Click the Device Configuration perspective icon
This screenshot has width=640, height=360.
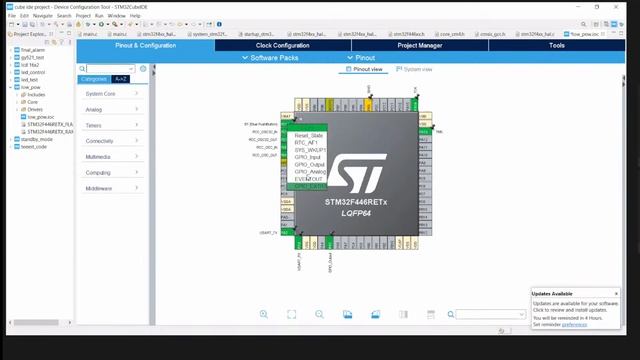coord(614,24)
